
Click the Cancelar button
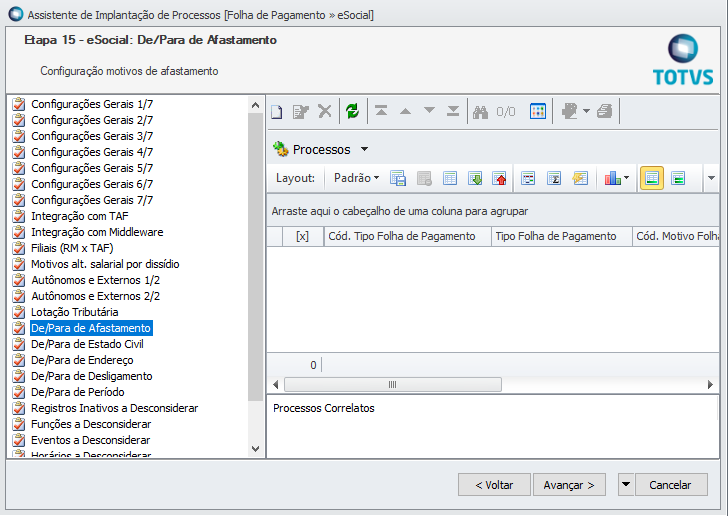click(x=670, y=485)
